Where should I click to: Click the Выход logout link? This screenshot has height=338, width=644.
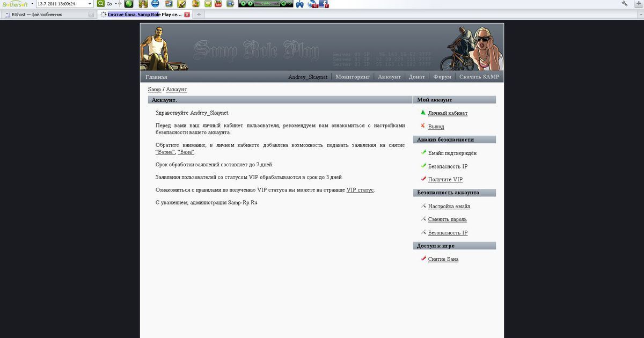[x=436, y=127]
